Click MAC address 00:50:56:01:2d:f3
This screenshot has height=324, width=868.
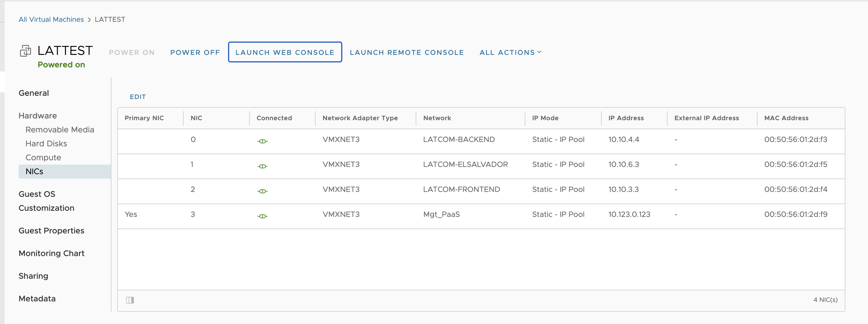point(795,139)
